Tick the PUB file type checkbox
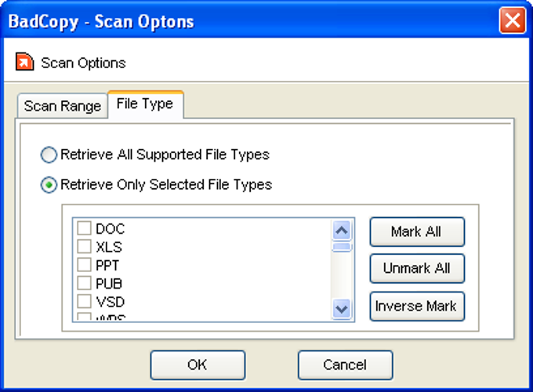The width and height of the screenshot is (533, 392). pos(84,283)
